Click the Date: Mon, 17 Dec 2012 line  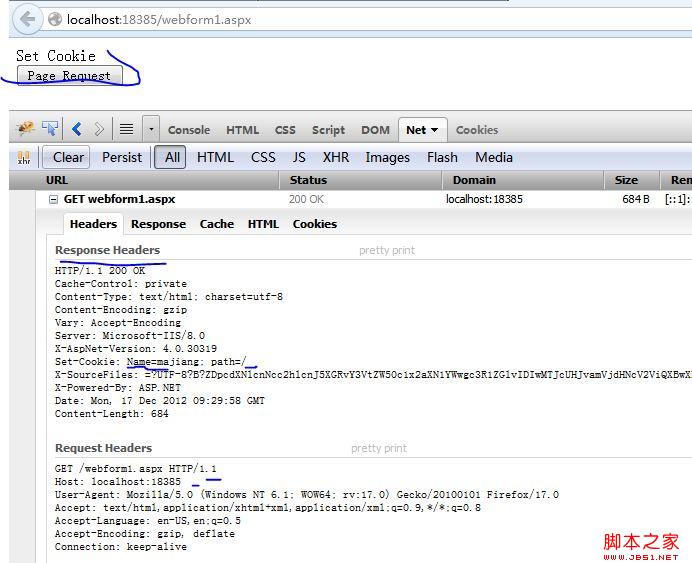click(160, 401)
